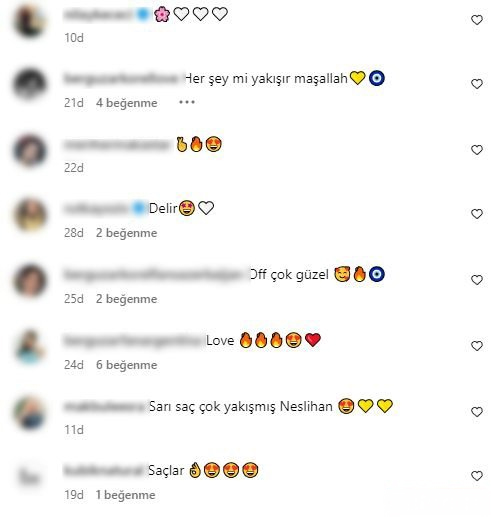The height and width of the screenshot is (517, 491).
Task: Open avatar of the 'Love' commenter
Action: coord(30,347)
